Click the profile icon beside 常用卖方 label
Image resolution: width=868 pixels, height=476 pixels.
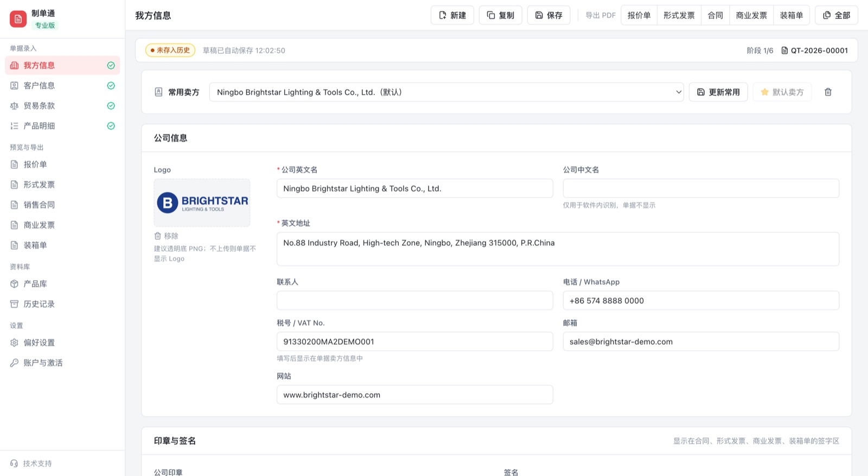point(158,92)
